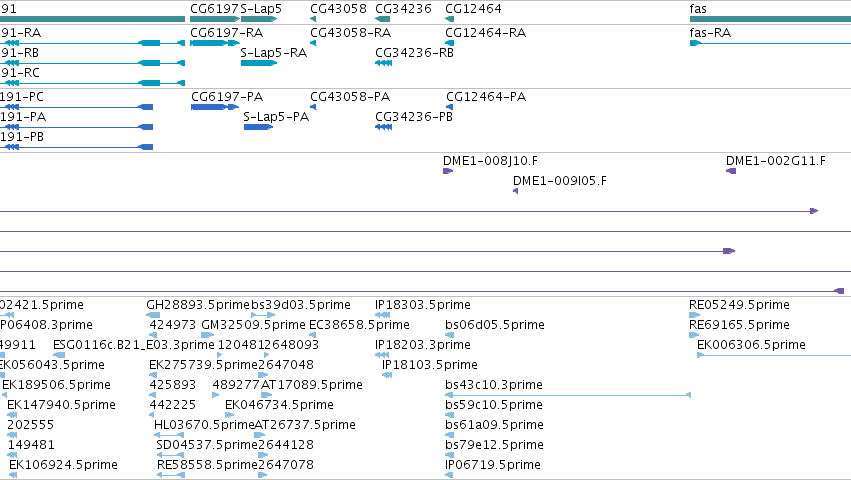Click EST bs06d05.5prime
Viewport: 851px width, 480px height.
[x=495, y=325]
